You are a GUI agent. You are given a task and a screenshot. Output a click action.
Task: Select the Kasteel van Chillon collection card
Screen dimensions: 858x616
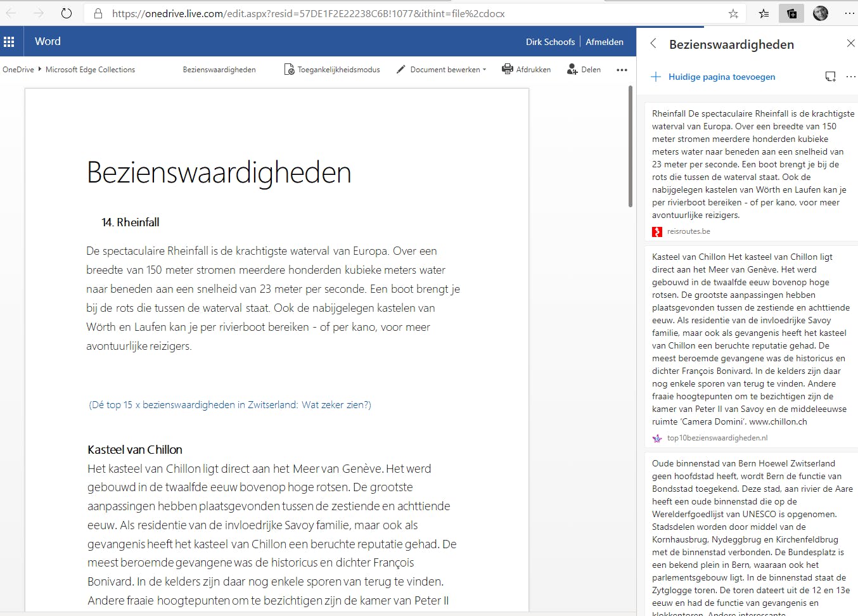(x=751, y=346)
